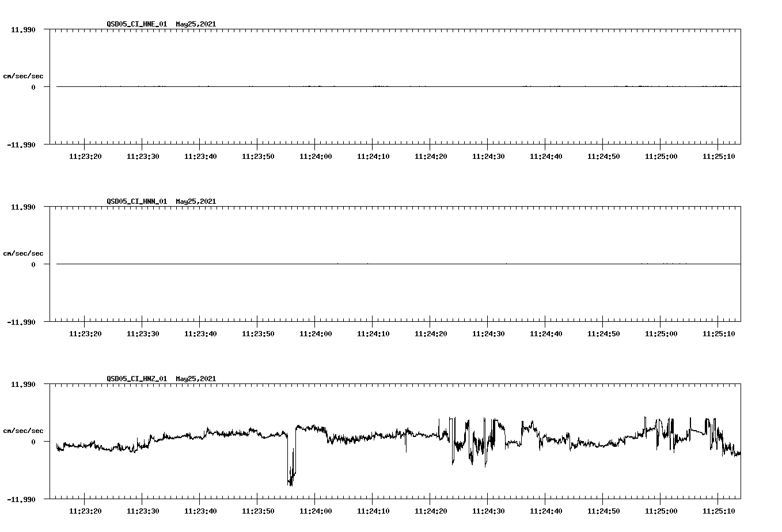This screenshot has width=782, height=532.
Task: Click the cm/sec/sec unit label on top plot
Action: (24, 75)
